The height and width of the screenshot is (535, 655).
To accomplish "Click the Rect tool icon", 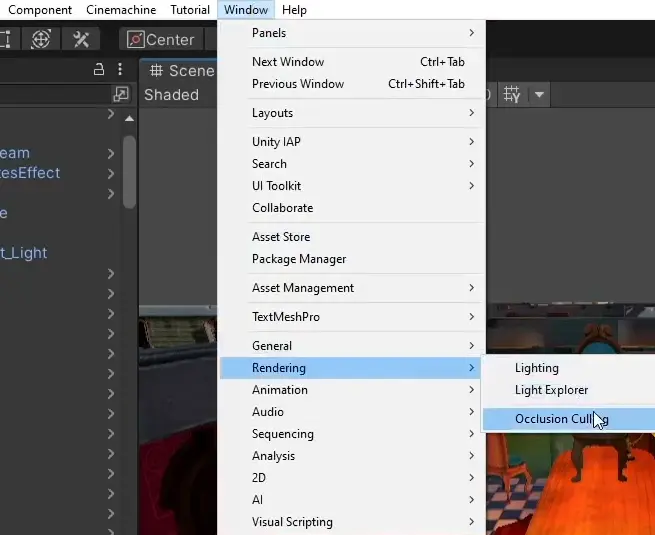I will tap(6, 39).
